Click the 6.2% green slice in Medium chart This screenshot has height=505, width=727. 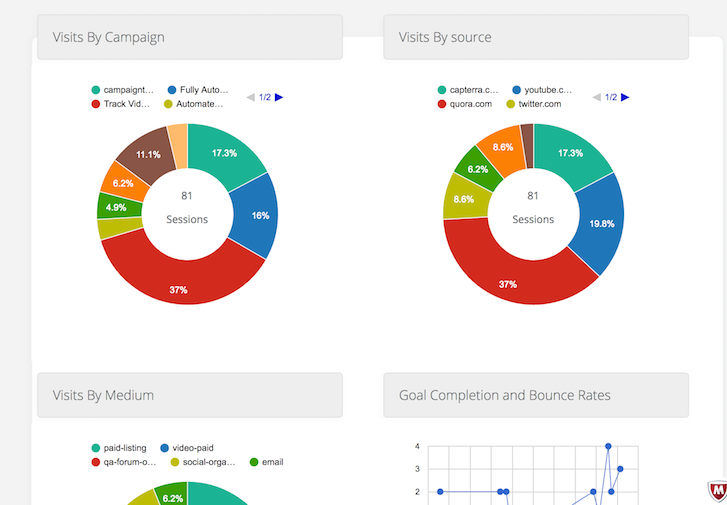(172, 497)
